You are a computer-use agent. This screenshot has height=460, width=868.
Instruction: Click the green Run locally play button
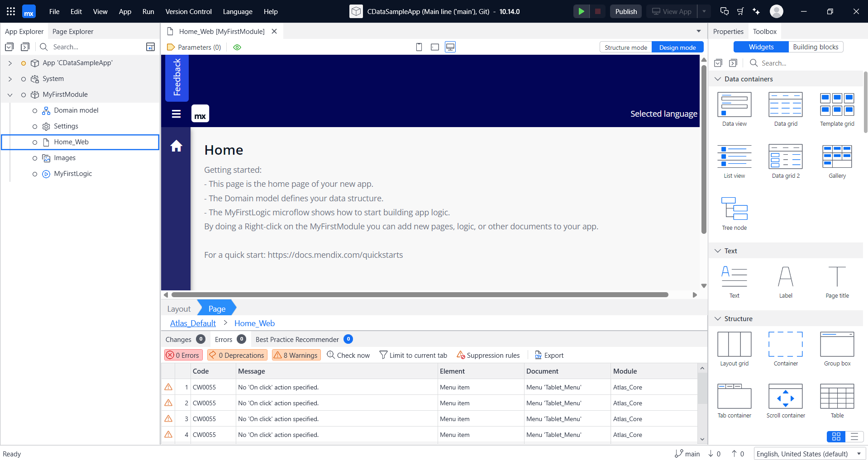(581, 11)
